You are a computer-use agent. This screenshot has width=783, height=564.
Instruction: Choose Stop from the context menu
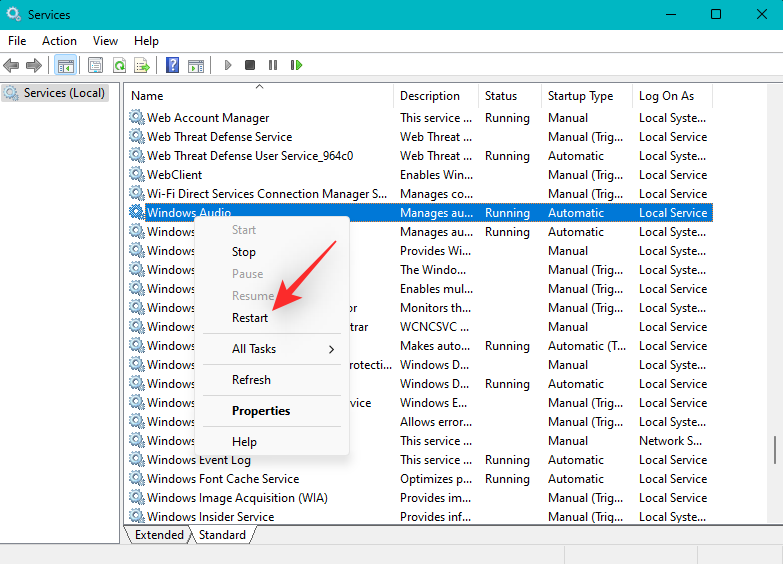click(244, 252)
